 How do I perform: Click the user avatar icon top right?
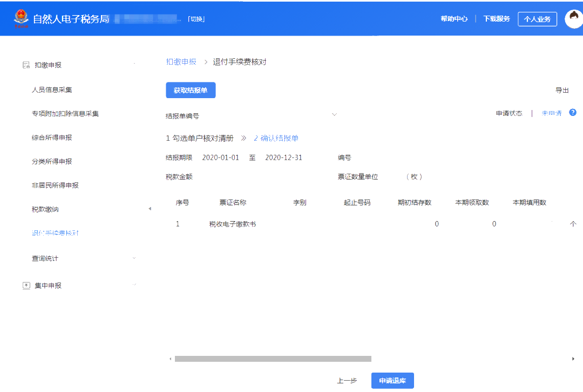(573, 18)
